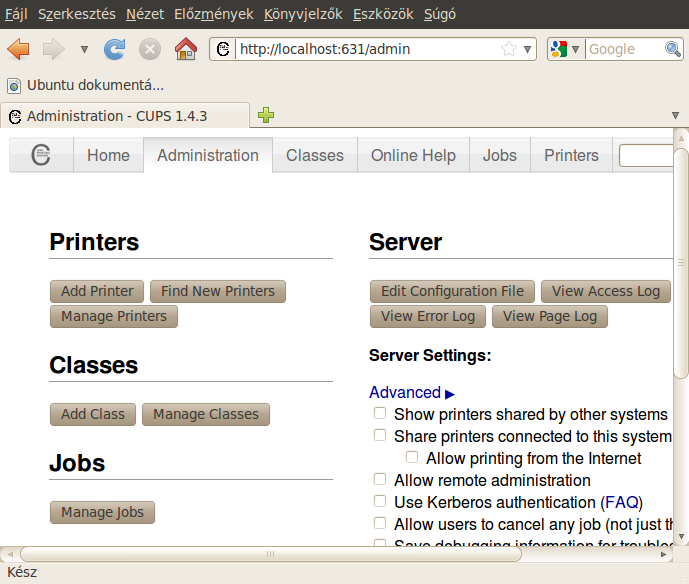This screenshot has width=689, height=584.
Task: Focus the Google search input field
Action: (625, 49)
